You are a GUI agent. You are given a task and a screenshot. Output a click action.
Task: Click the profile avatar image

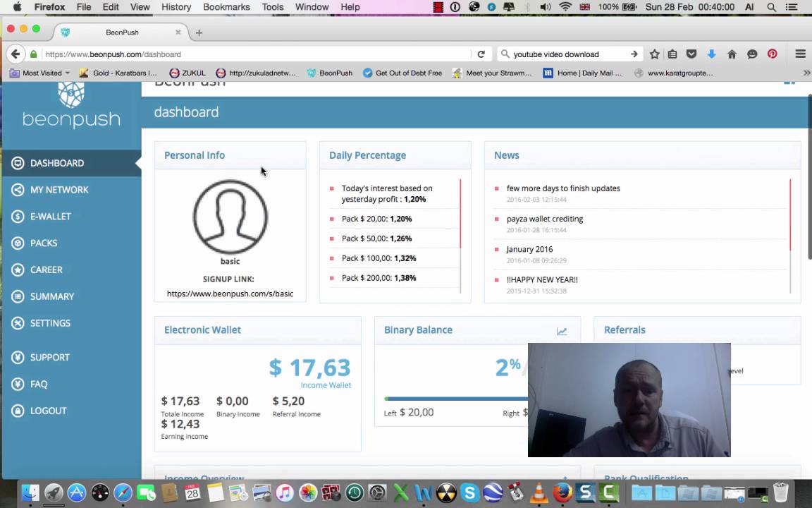[x=230, y=217]
